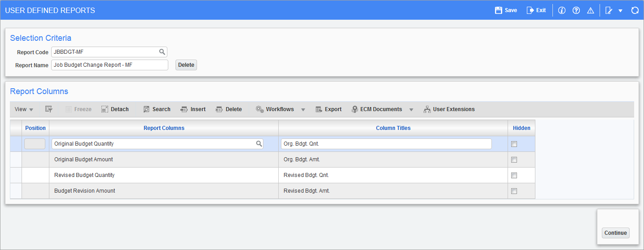Enable Hidden for Budget Revision Amount row
This screenshot has height=250, width=644.
click(514, 191)
